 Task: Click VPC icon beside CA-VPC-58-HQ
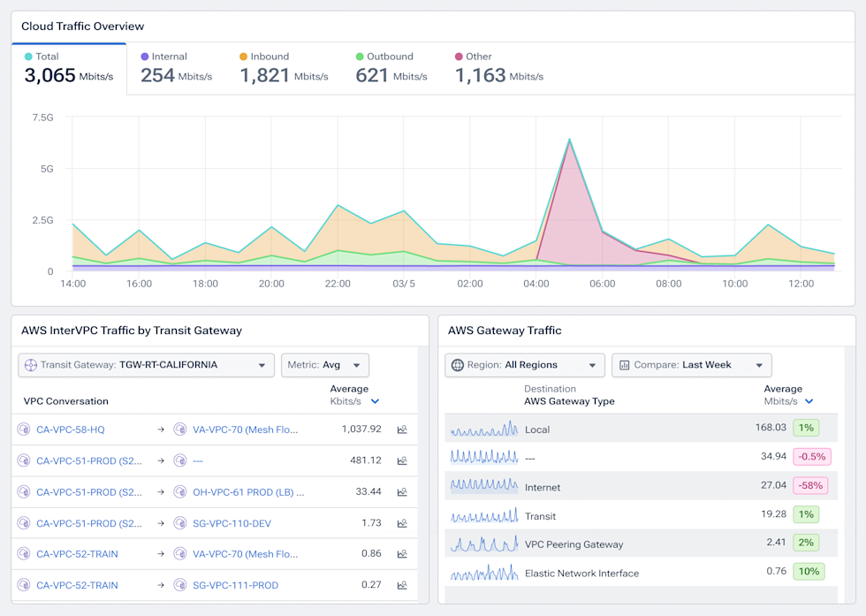tap(24, 430)
